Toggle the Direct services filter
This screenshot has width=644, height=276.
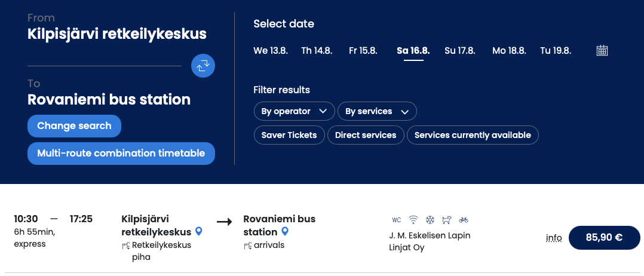point(366,135)
